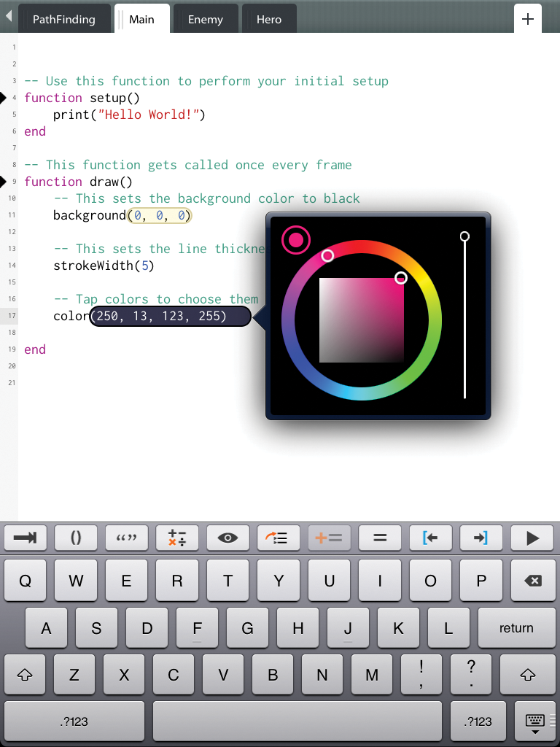Tap the quotation marks shortcut key

click(x=127, y=538)
